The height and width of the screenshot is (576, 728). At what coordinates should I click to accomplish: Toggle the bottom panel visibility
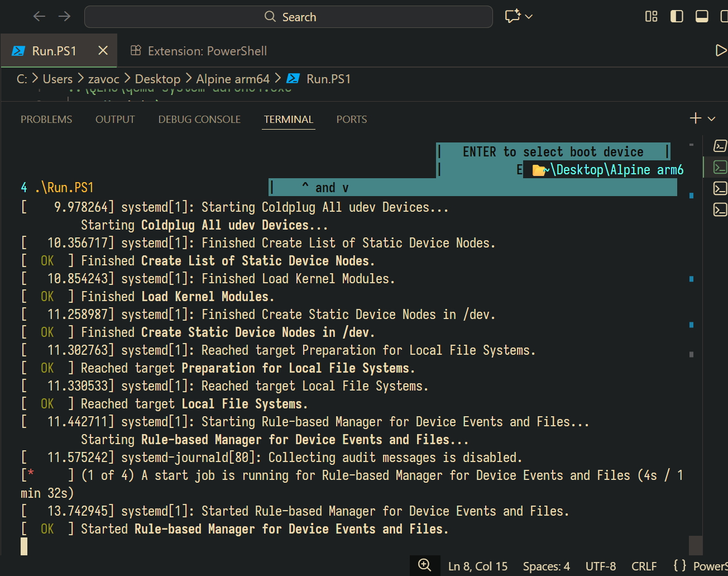pos(702,16)
